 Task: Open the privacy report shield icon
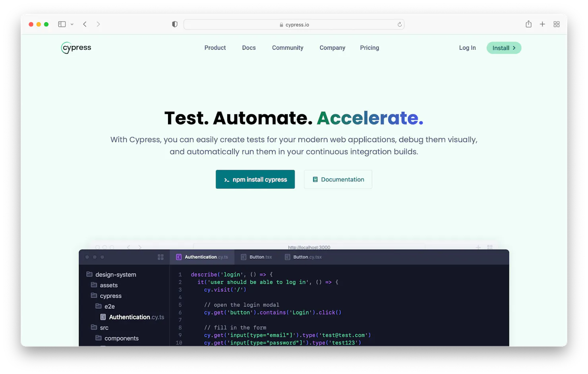(x=174, y=24)
